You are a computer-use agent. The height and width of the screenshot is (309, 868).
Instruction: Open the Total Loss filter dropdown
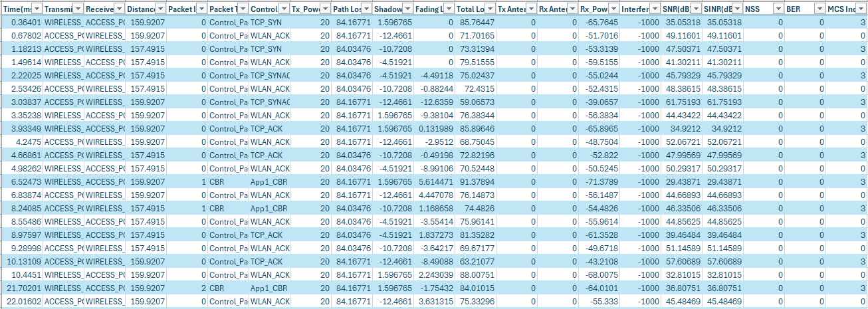coord(489,9)
